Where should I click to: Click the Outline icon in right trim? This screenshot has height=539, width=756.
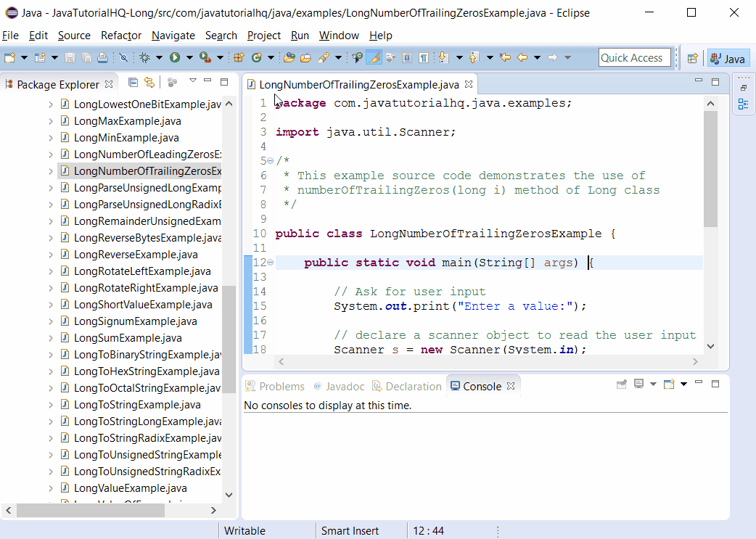[x=743, y=104]
